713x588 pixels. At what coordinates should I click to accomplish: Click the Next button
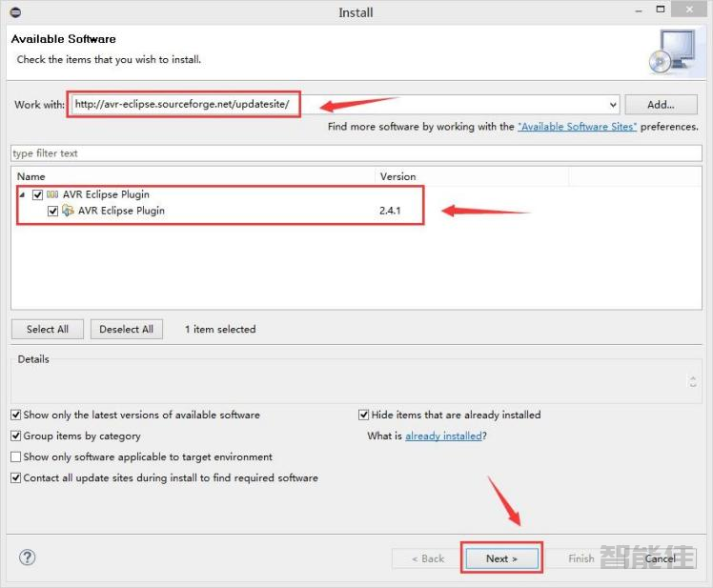[x=501, y=558]
